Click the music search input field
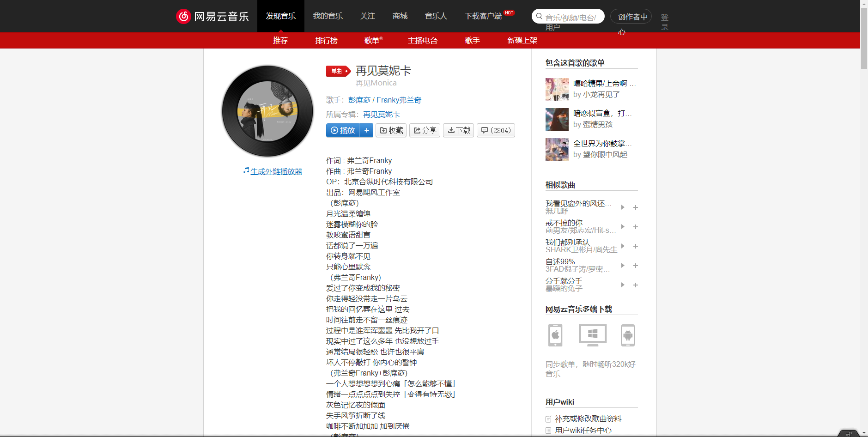 point(573,16)
